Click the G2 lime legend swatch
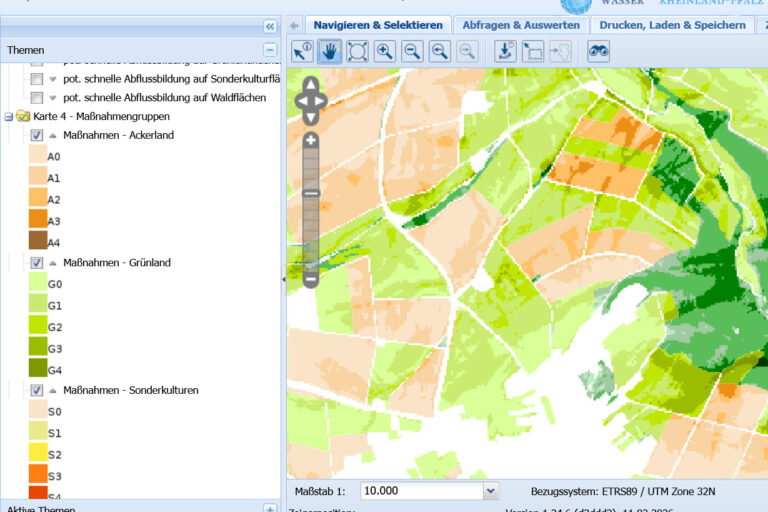The width and height of the screenshot is (768, 512). coord(38,325)
